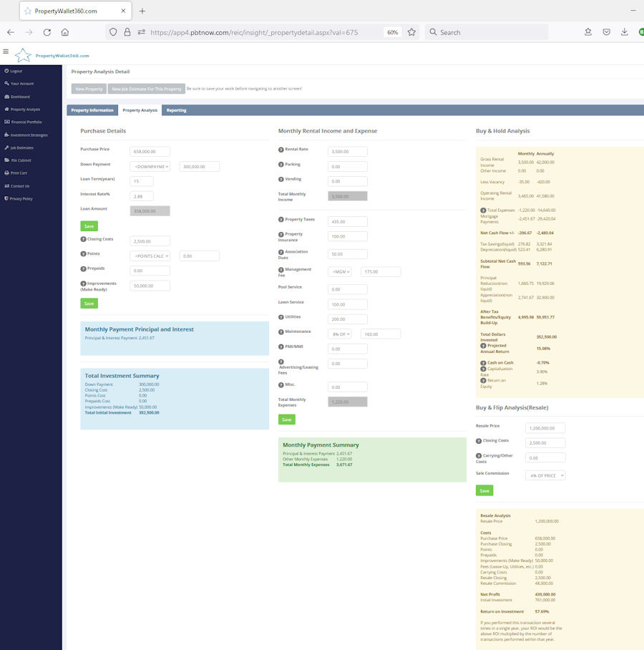Show help for Prepaids

pos(83,269)
